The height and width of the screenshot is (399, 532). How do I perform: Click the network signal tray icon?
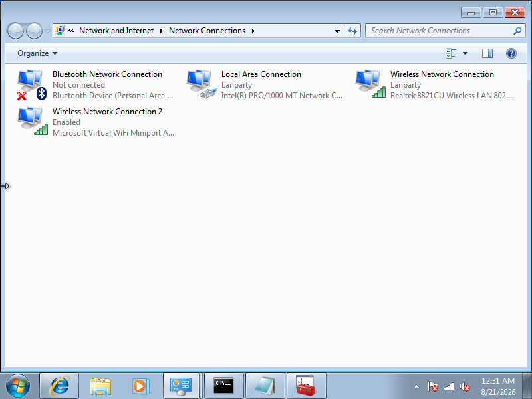(x=448, y=386)
